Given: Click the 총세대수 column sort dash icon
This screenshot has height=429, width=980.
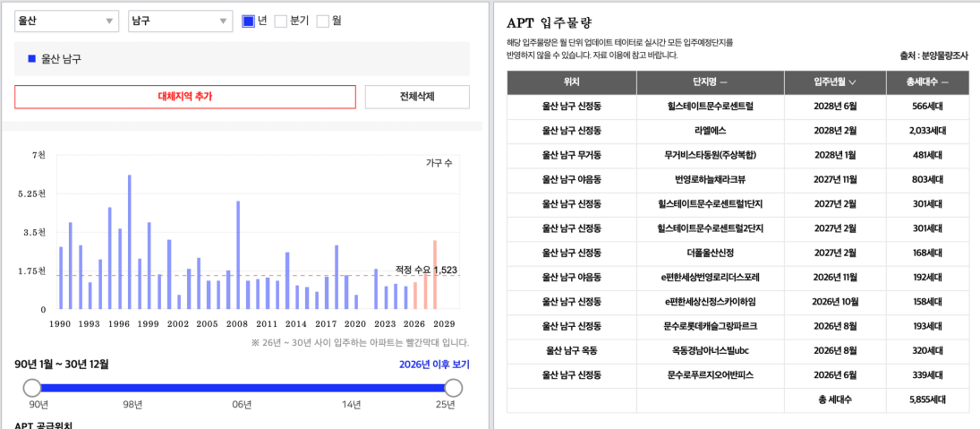Looking at the screenshot, I should [945, 82].
